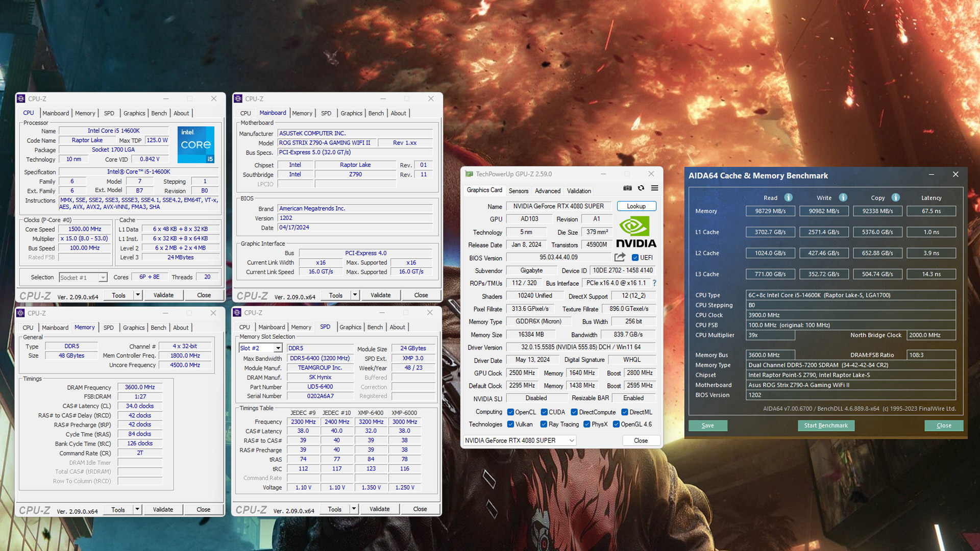Open the Bench tab in the CPU-Z Processor window

click(x=159, y=113)
